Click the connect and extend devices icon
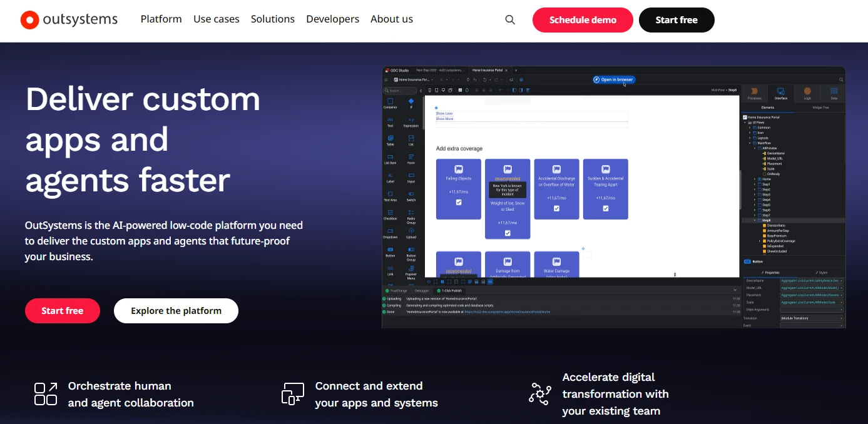Screen dimensions: 868x424 click(x=293, y=394)
